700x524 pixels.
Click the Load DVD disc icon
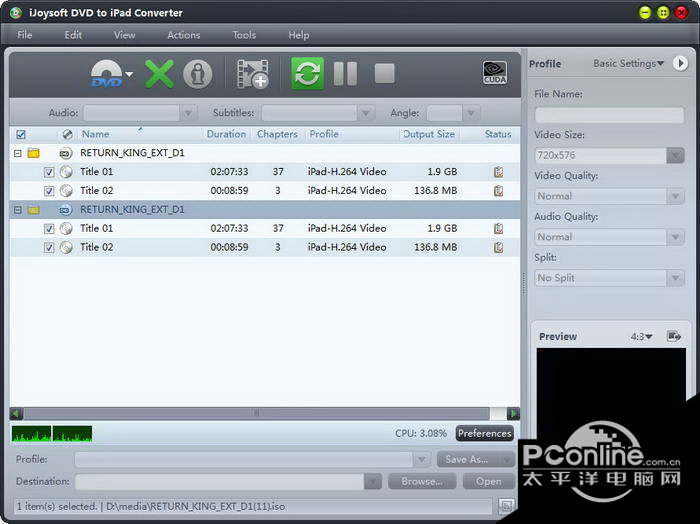tap(106, 74)
